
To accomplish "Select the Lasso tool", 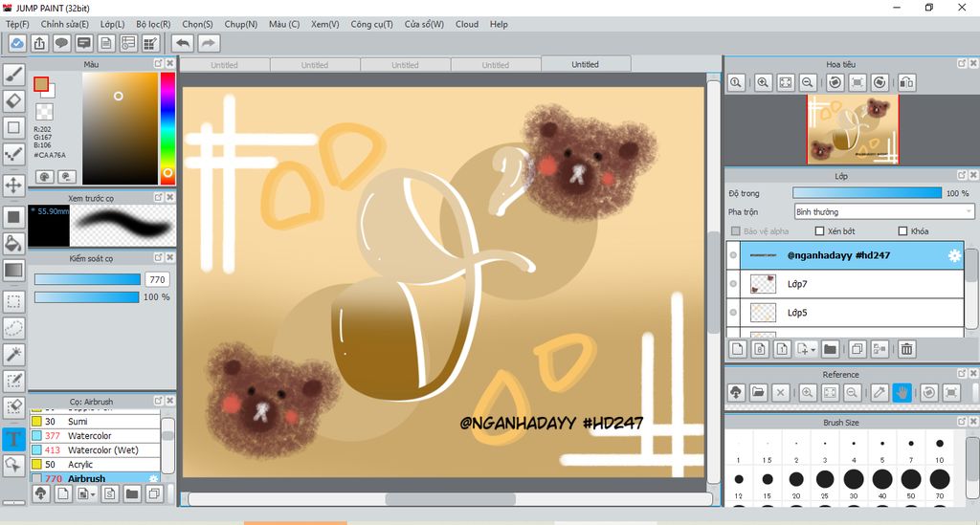I will click(x=13, y=328).
